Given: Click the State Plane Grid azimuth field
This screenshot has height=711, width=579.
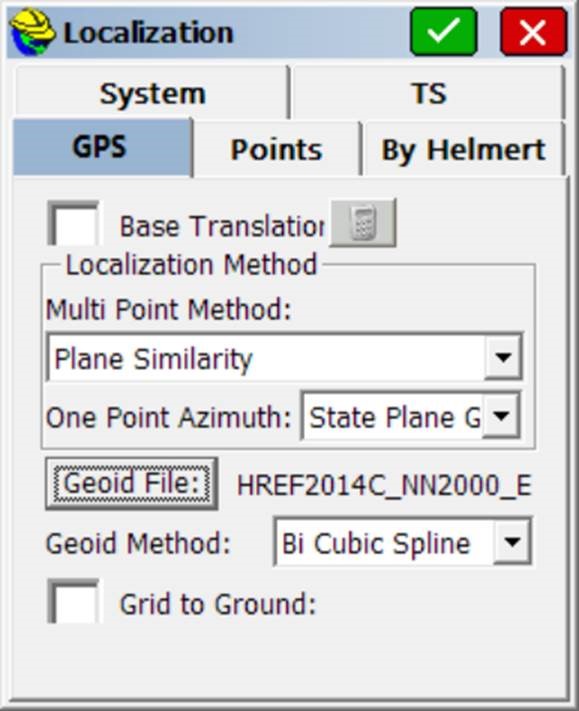Looking at the screenshot, I should point(411,416).
